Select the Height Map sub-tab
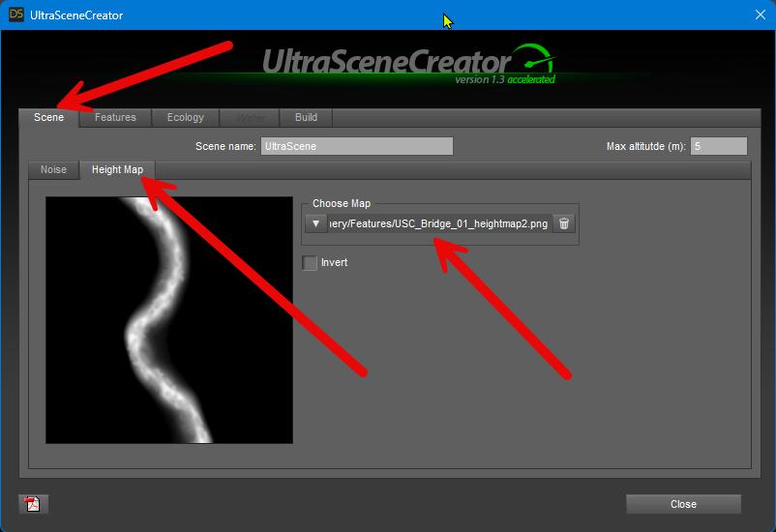Screen dimensions: 776x532 (118, 169)
